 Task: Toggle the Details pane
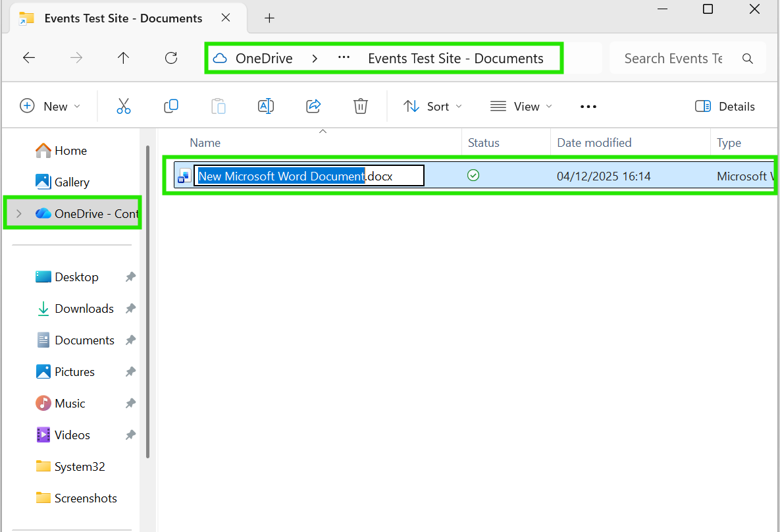725,106
